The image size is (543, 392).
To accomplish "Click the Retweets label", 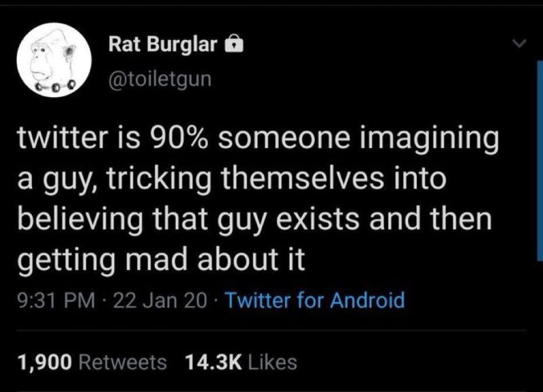I will 123,362.
